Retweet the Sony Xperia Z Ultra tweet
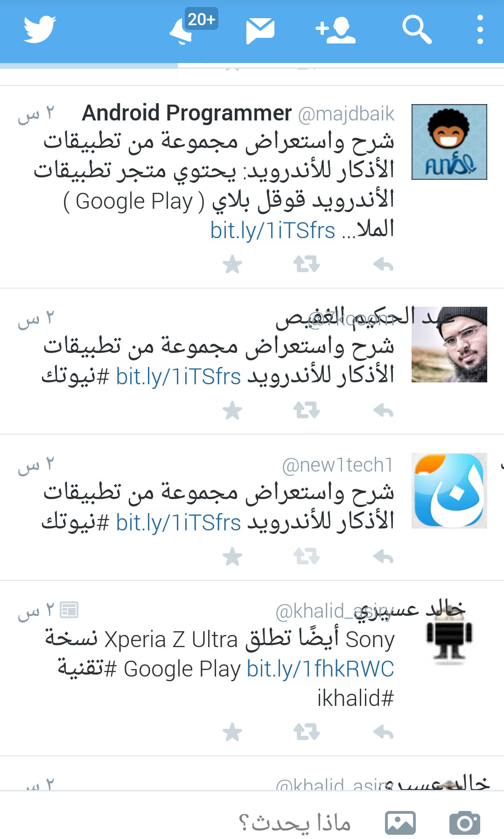504x839 pixels. tap(307, 732)
